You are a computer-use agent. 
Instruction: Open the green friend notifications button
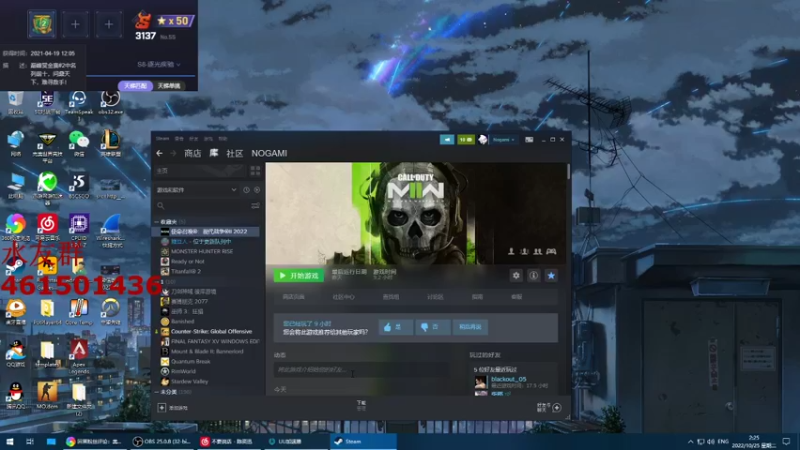coord(465,139)
